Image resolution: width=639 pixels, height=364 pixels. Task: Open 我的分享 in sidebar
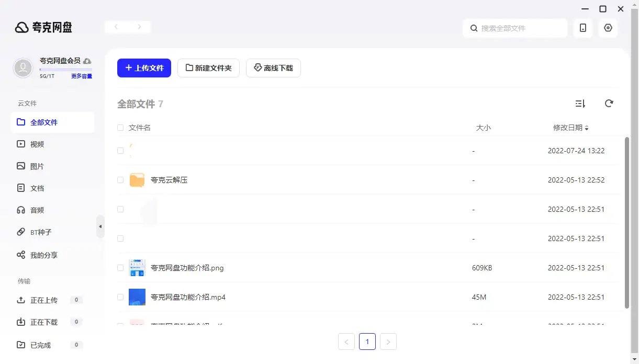(52, 255)
